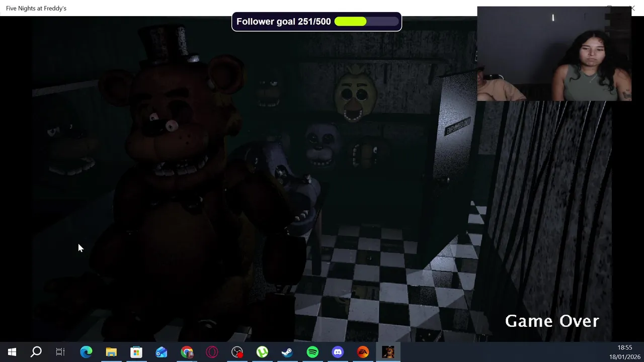
Task: Launch Microsoft Edge from taskbar
Action: (x=86, y=352)
